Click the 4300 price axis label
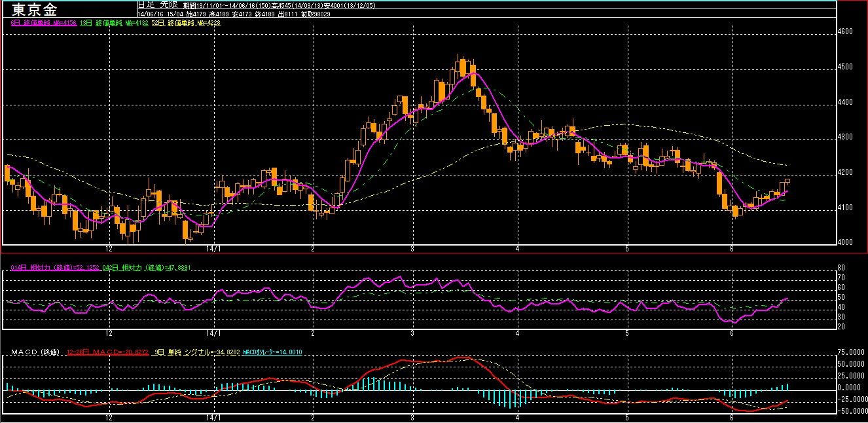This screenshot has height=423, width=868. [846, 137]
